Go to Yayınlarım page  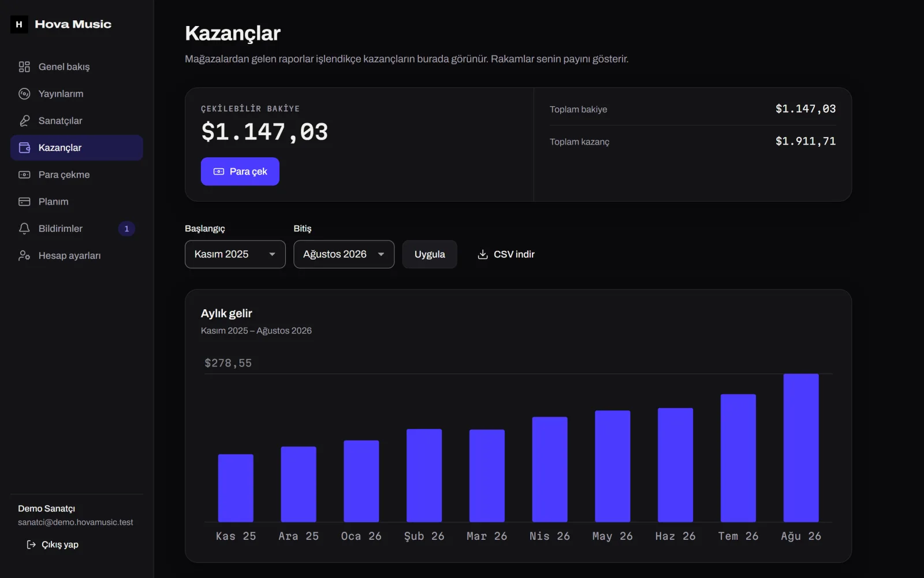coord(77,94)
